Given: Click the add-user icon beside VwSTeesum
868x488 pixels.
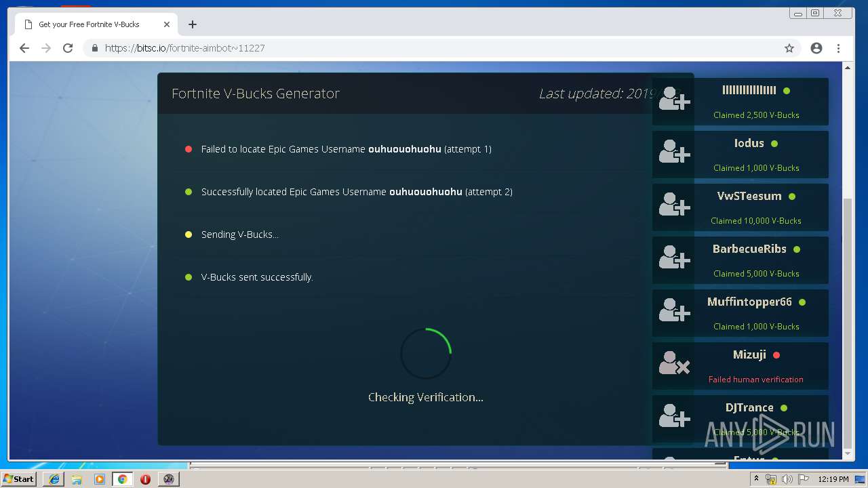Looking at the screenshot, I should click(x=674, y=206).
